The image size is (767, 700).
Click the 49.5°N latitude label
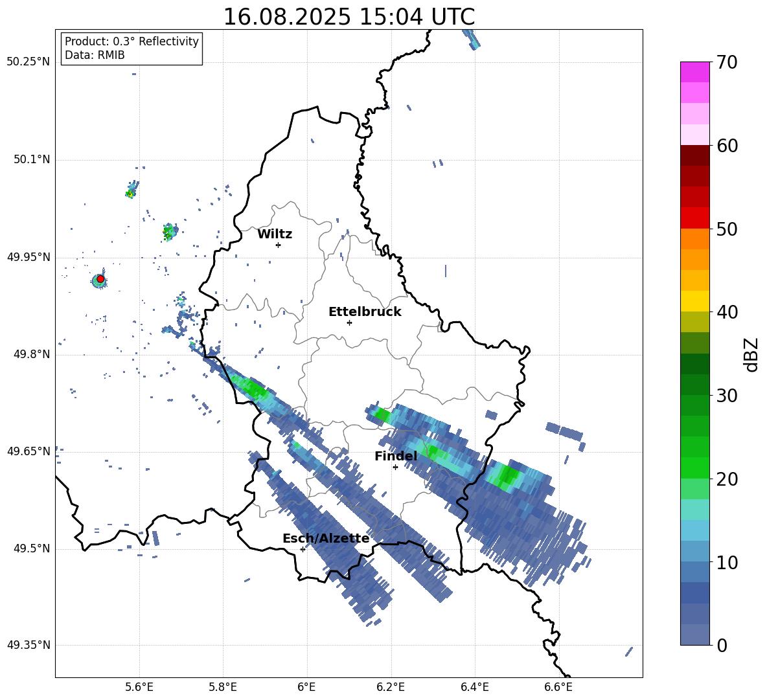(31, 549)
